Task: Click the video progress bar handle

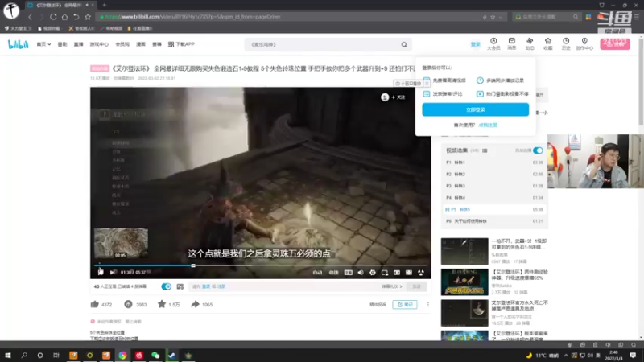Action: coord(193,265)
